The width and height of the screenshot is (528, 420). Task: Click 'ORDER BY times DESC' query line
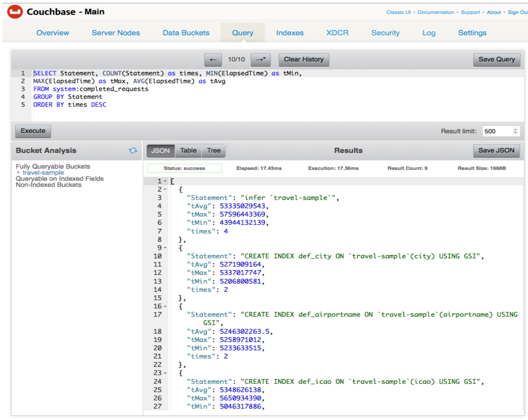click(x=70, y=105)
